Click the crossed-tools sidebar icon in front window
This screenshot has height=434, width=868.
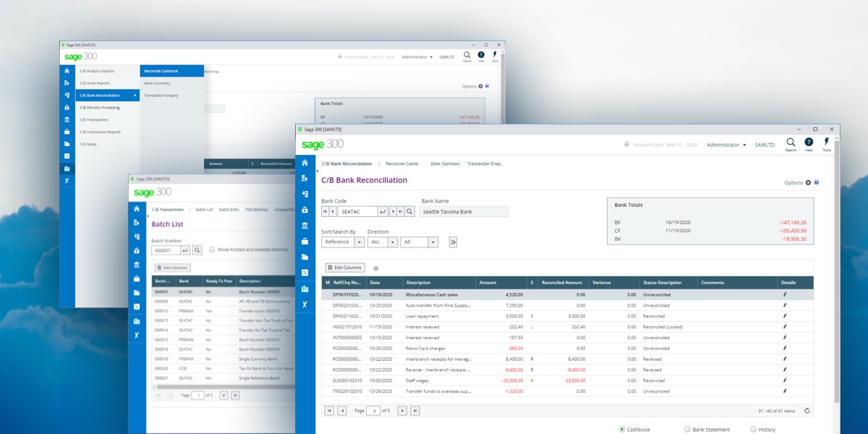(305, 305)
